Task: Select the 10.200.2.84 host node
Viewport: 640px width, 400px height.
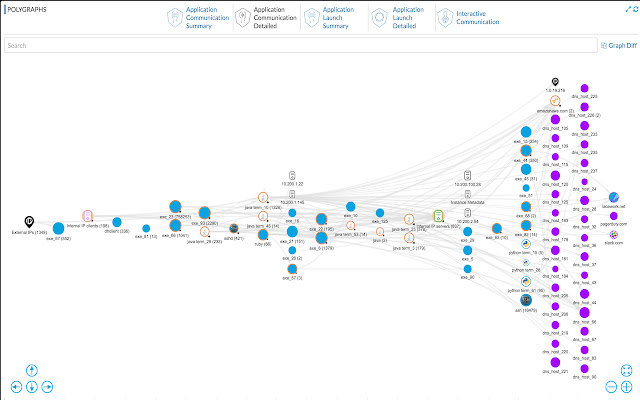Action: 468,213
